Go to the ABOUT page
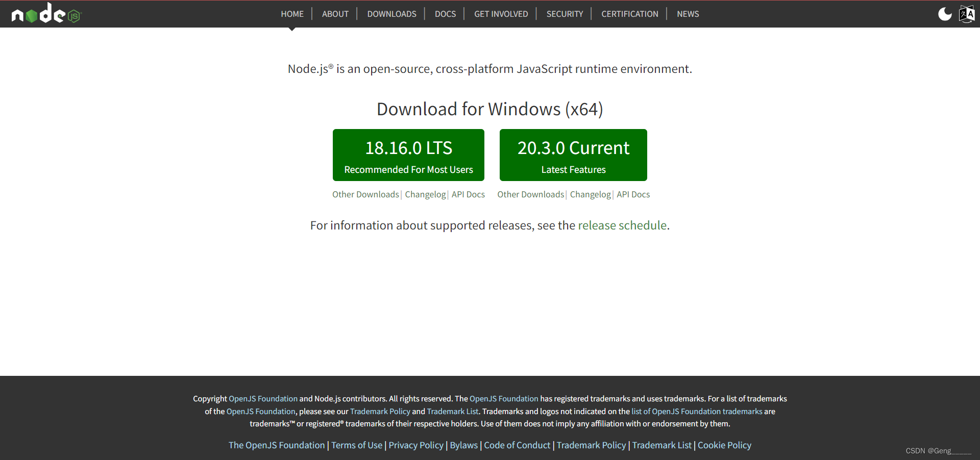Viewport: 980px width, 460px height. pyautogui.click(x=335, y=14)
